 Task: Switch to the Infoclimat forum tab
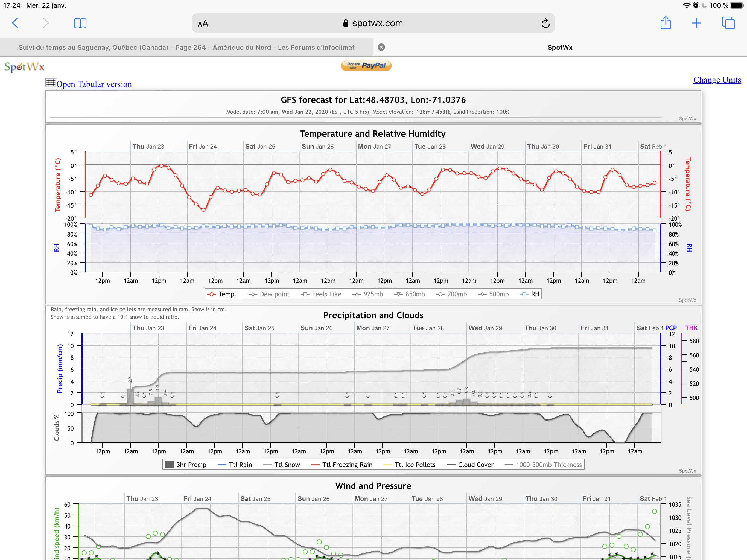pos(186,47)
